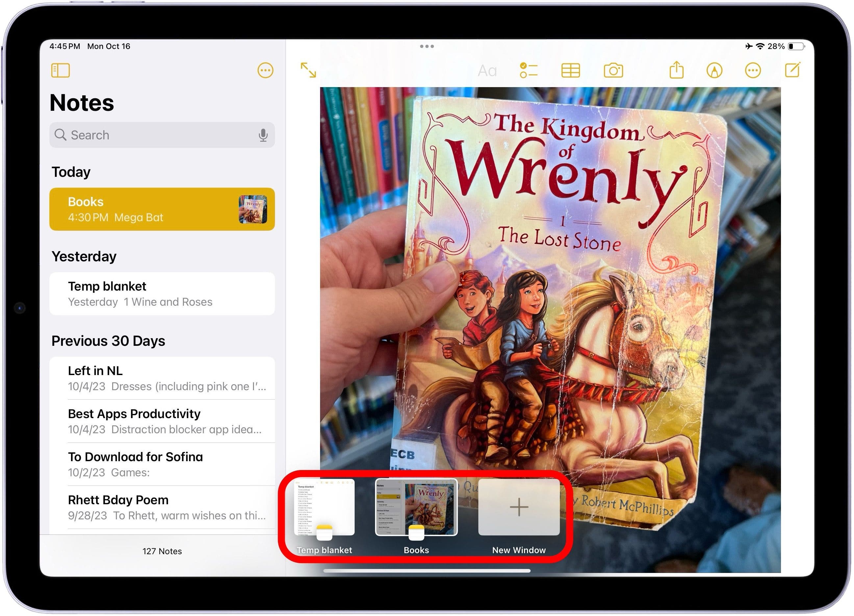Compose a new note
The width and height of the screenshot is (854, 616).
[x=792, y=70]
